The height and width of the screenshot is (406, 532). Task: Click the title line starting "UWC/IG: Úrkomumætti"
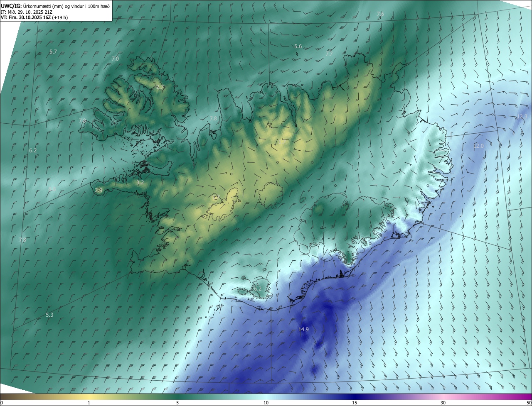(x=55, y=5)
